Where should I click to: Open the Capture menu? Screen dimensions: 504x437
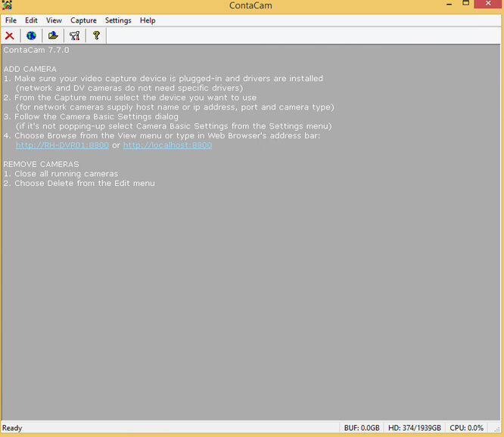[x=83, y=20]
